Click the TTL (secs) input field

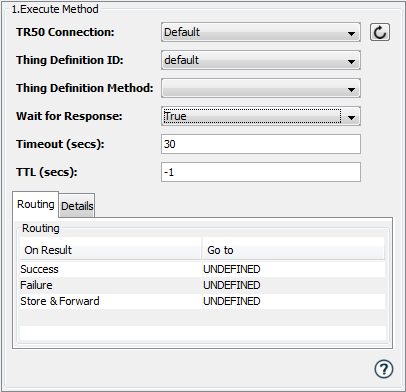261,172
